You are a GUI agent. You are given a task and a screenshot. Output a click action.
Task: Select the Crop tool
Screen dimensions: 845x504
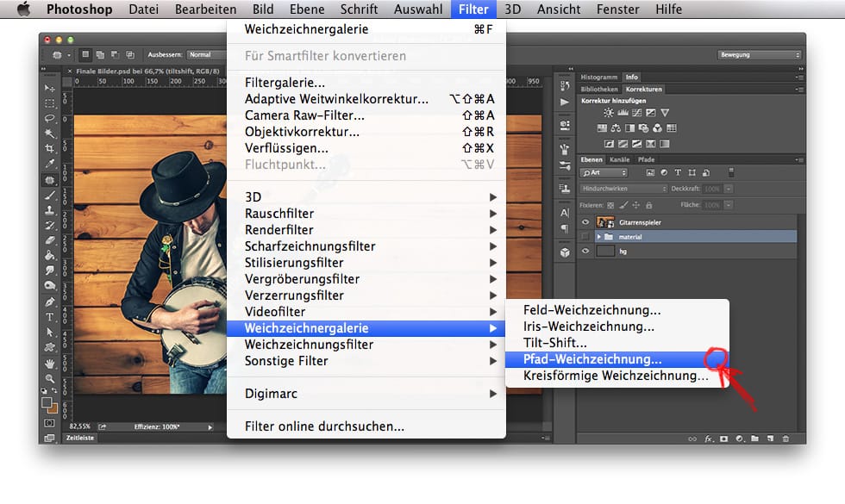(50, 148)
